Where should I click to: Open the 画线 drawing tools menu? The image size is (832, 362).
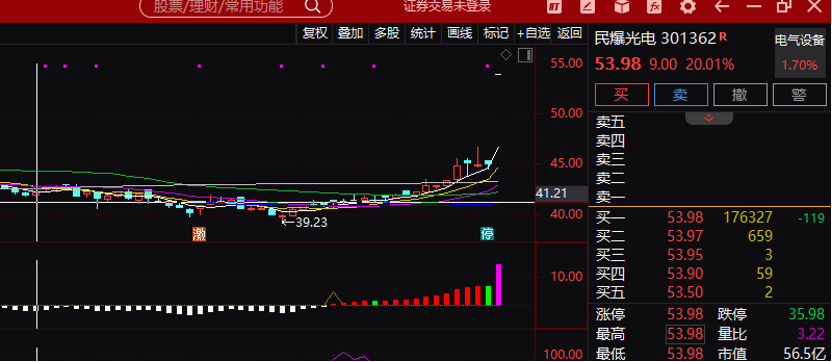coord(460,33)
